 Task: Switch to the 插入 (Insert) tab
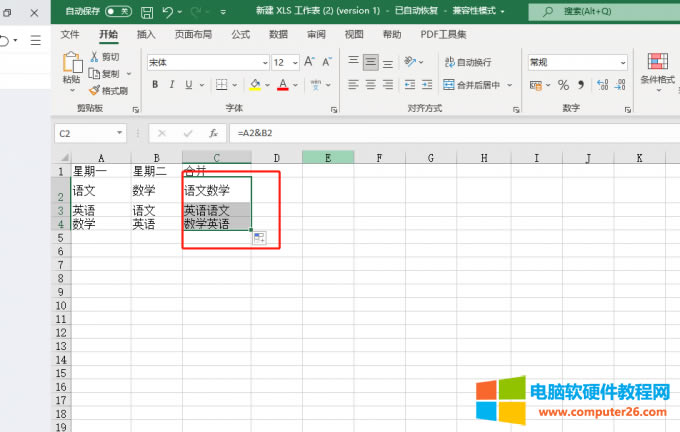146,34
